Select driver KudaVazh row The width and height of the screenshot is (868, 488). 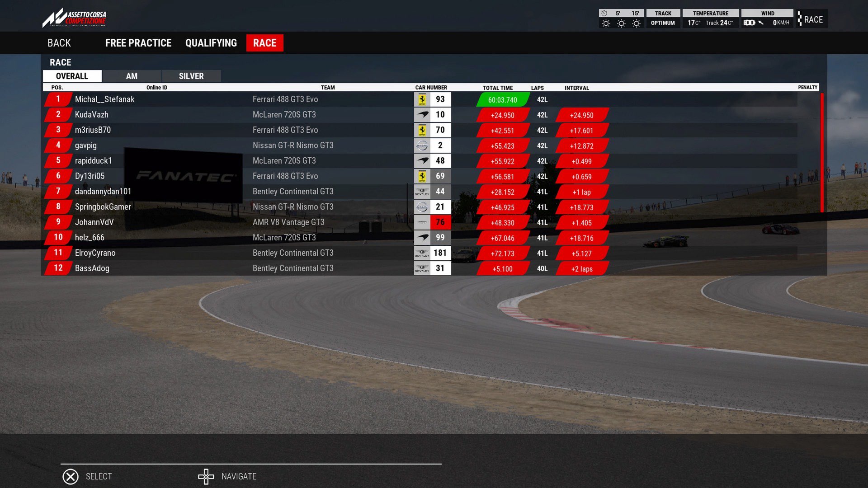(x=420, y=115)
